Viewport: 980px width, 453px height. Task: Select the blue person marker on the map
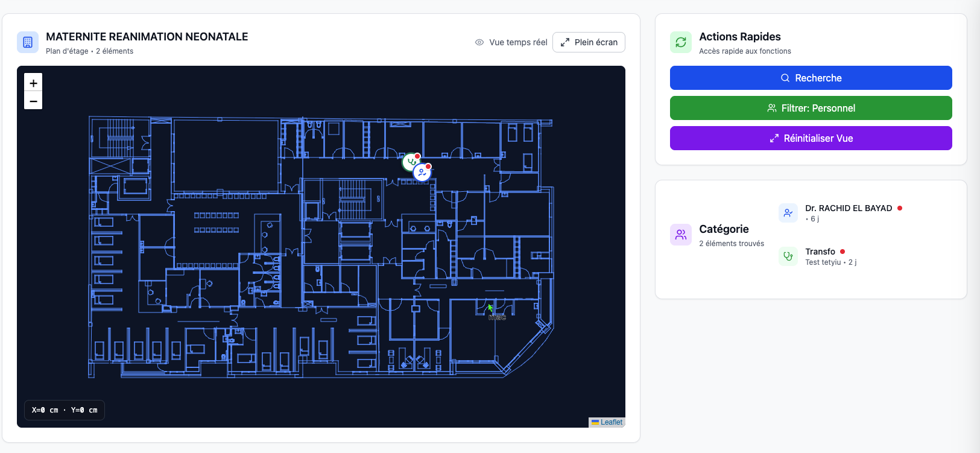pyautogui.click(x=422, y=173)
